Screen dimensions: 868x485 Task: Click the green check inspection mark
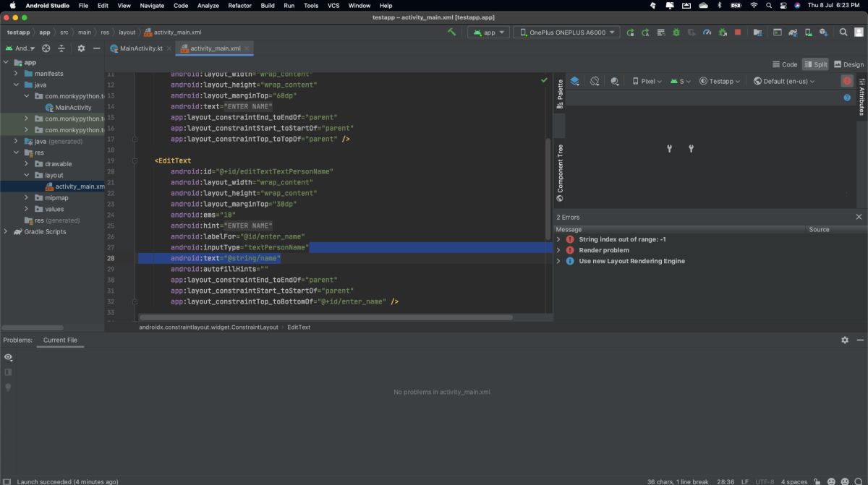pos(544,80)
